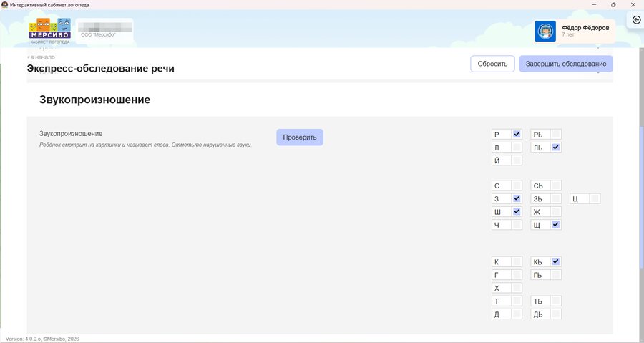Check the Д sound checkbox
This screenshot has height=343, width=644.
(x=517, y=314)
